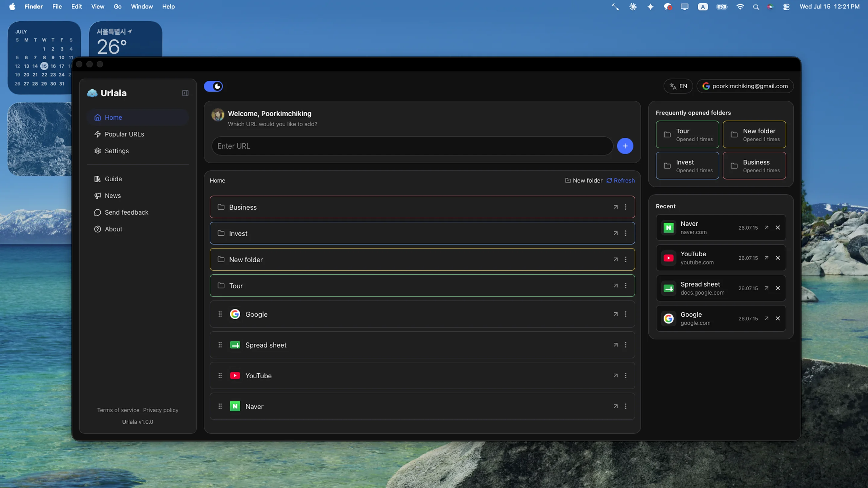Image resolution: width=868 pixels, height=488 pixels.
Task: Open the Finder Go menu
Action: tap(118, 7)
